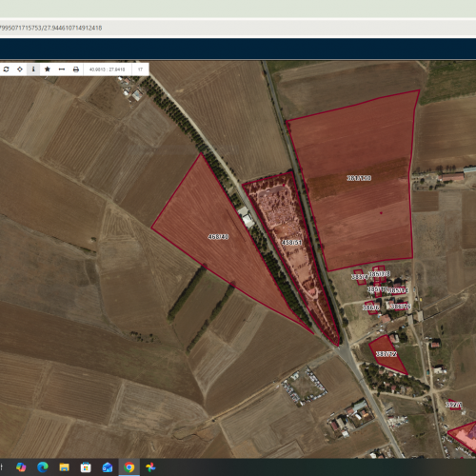The width and height of the screenshot is (476, 476).
Task: Select the large northeast red parcel
Action: 359,178
